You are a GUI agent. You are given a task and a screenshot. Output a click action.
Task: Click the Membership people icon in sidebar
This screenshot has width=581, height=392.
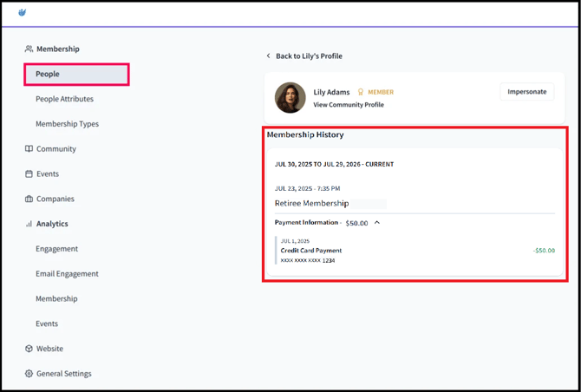pos(29,49)
